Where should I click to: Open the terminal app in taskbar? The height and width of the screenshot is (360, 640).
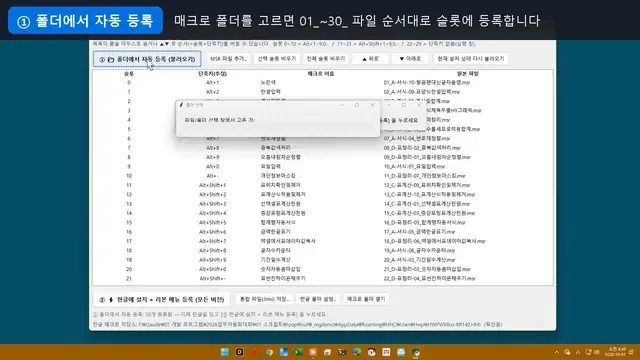click(342, 352)
